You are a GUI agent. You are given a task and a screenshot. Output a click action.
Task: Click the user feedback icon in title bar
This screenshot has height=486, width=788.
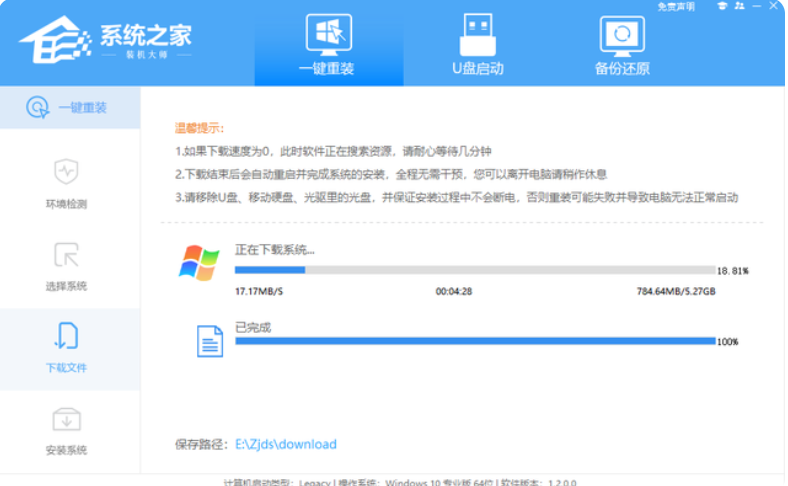[x=739, y=6]
